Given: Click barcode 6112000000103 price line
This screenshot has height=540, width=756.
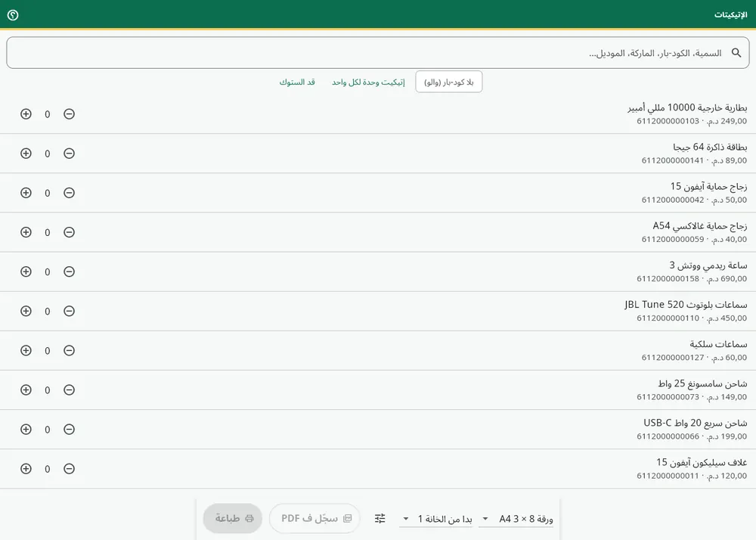Looking at the screenshot, I should tap(692, 121).
